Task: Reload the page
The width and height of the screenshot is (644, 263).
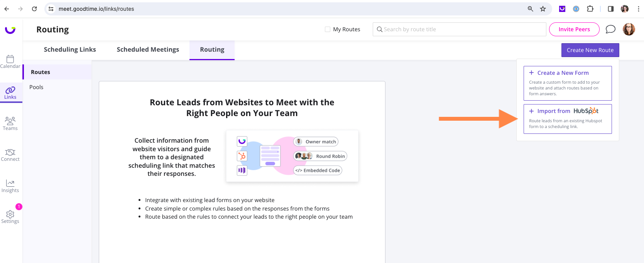Action: pos(34,9)
